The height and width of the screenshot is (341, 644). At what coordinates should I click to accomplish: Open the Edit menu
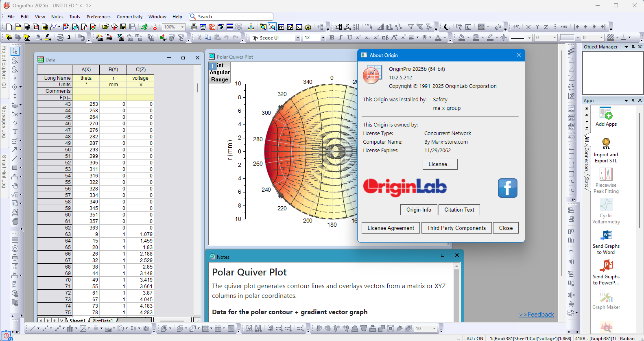point(25,17)
